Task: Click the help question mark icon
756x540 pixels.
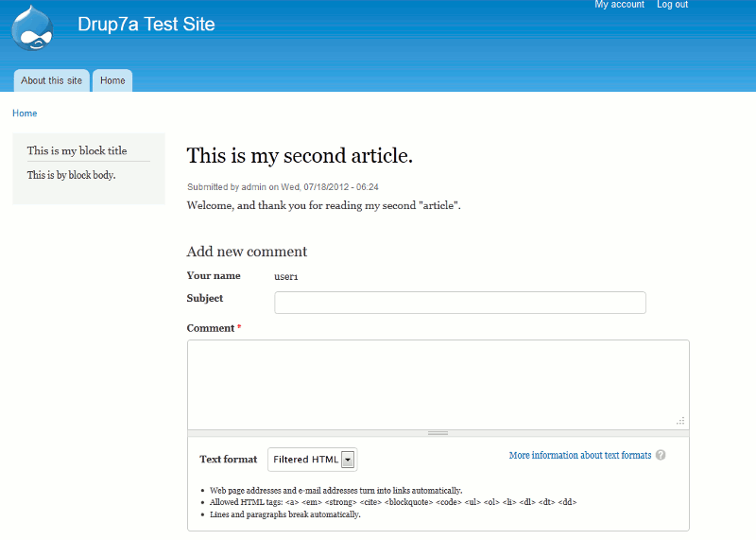Action: [661, 455]
